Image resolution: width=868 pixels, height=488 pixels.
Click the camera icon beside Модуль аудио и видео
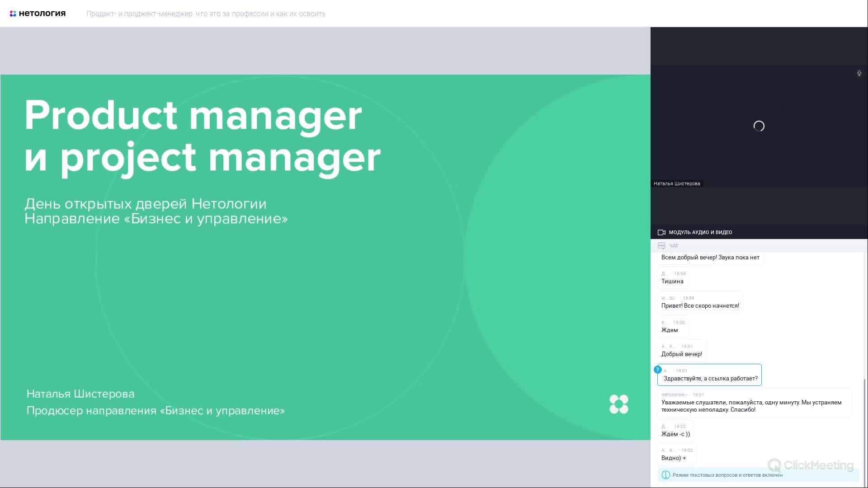661,232
